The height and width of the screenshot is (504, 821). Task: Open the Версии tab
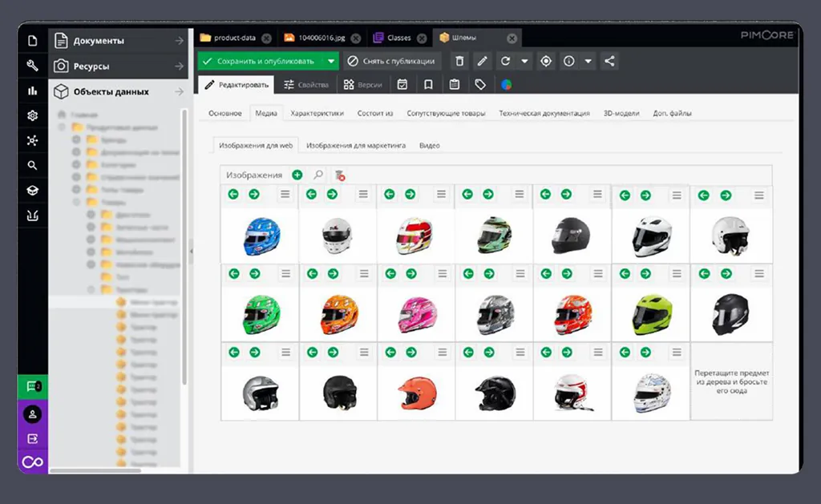click(363, 85)
